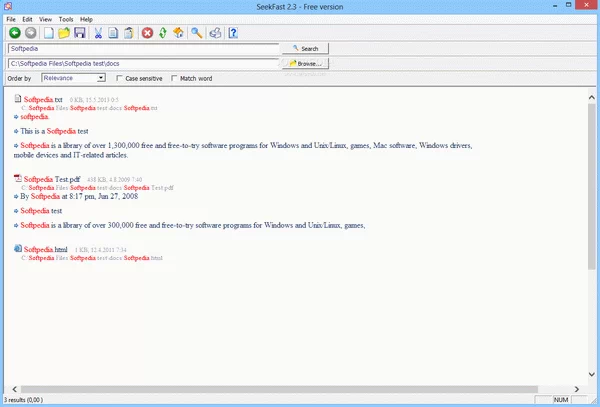
Task: Open the Edit menu
Action: pos(27,19)
